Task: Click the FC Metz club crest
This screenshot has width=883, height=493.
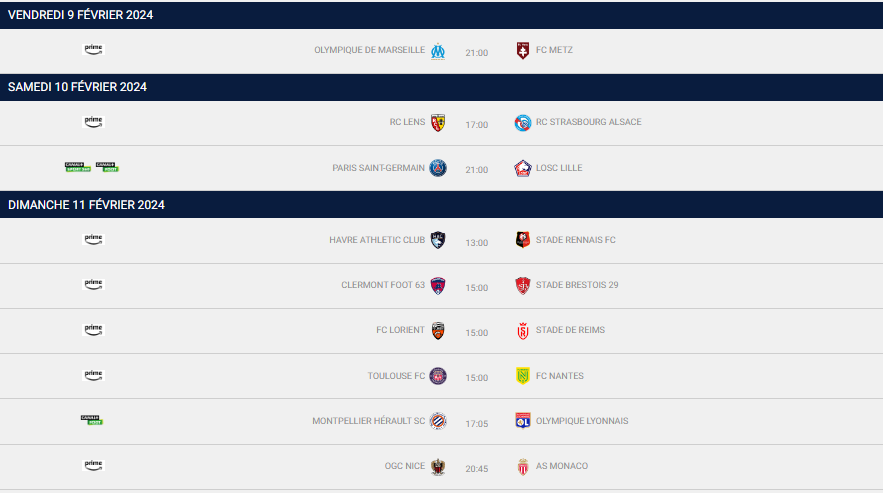Action: (x=522, y=50)
